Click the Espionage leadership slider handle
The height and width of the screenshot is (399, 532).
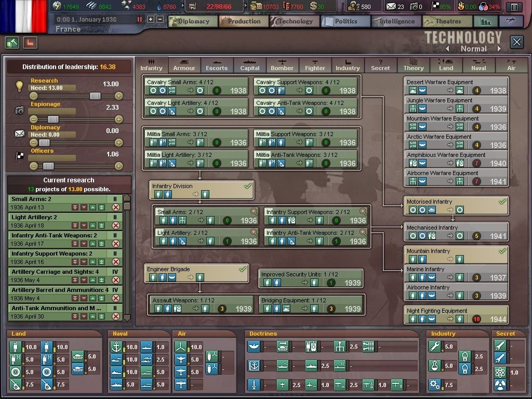53,119
